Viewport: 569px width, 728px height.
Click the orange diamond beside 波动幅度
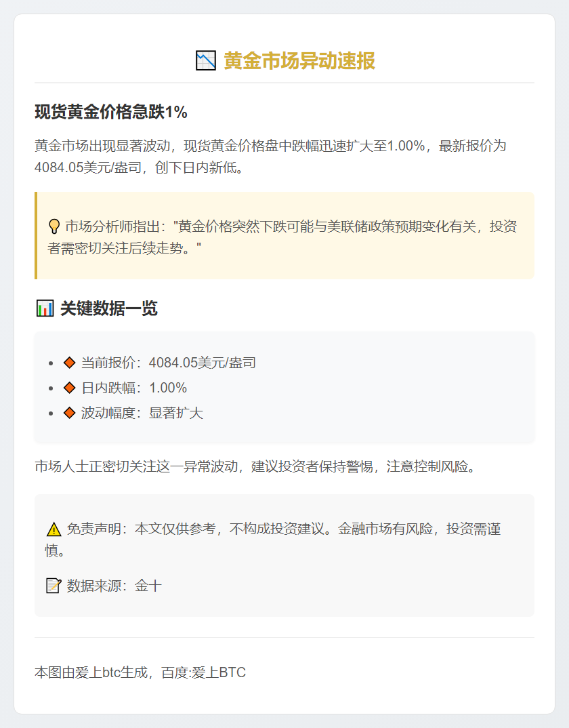click(x=69, y=413)
